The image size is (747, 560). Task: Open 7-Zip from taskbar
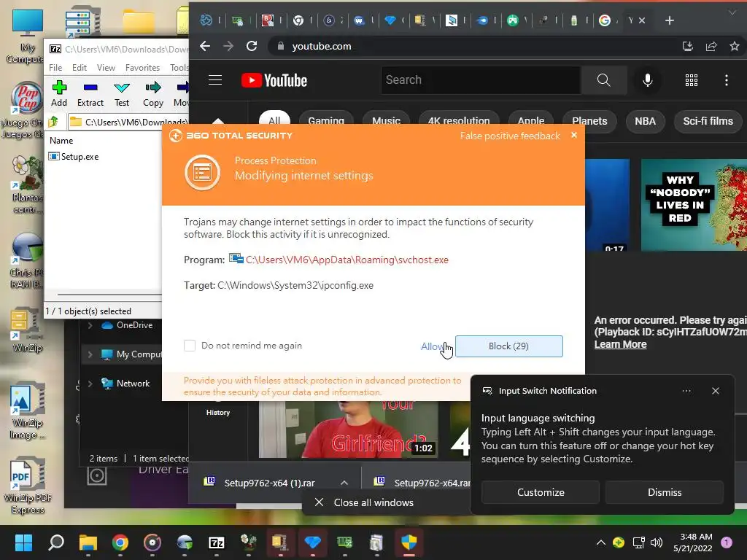[x=217, y=542]
